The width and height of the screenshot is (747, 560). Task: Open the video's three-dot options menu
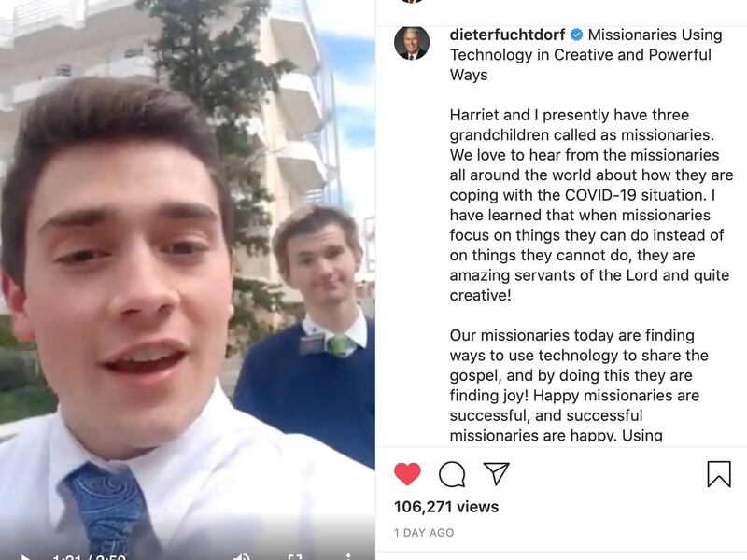[348, 556]
